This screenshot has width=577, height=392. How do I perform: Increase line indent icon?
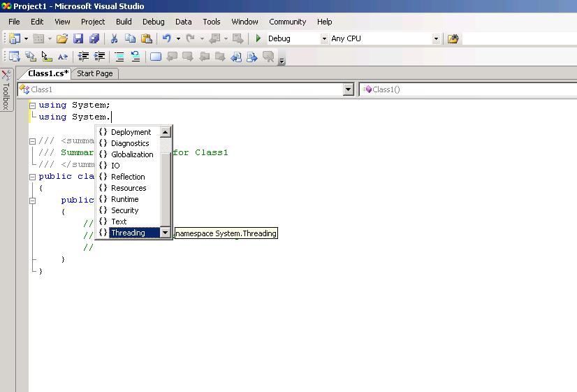pos(99,57)
